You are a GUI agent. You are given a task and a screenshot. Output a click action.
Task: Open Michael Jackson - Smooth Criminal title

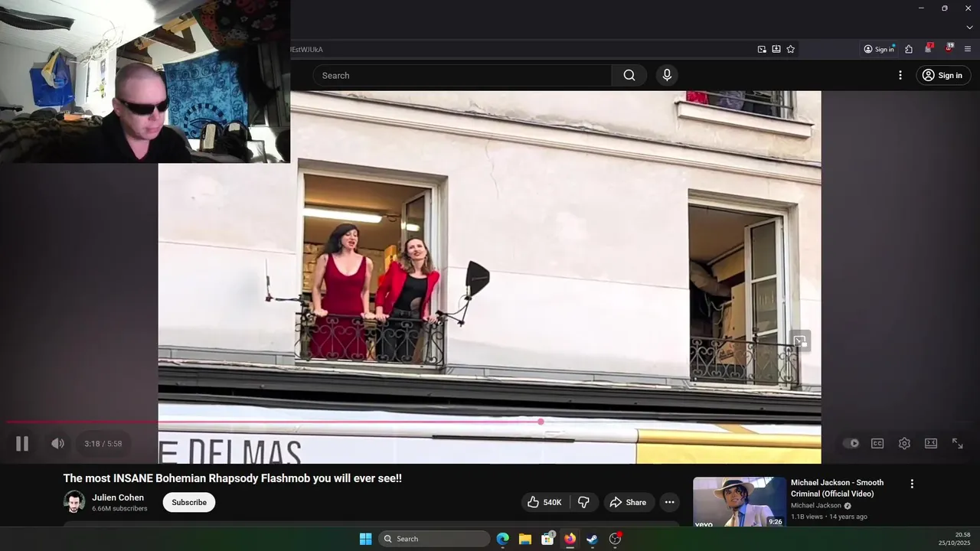pyautogui.click(x=837, y=488)
